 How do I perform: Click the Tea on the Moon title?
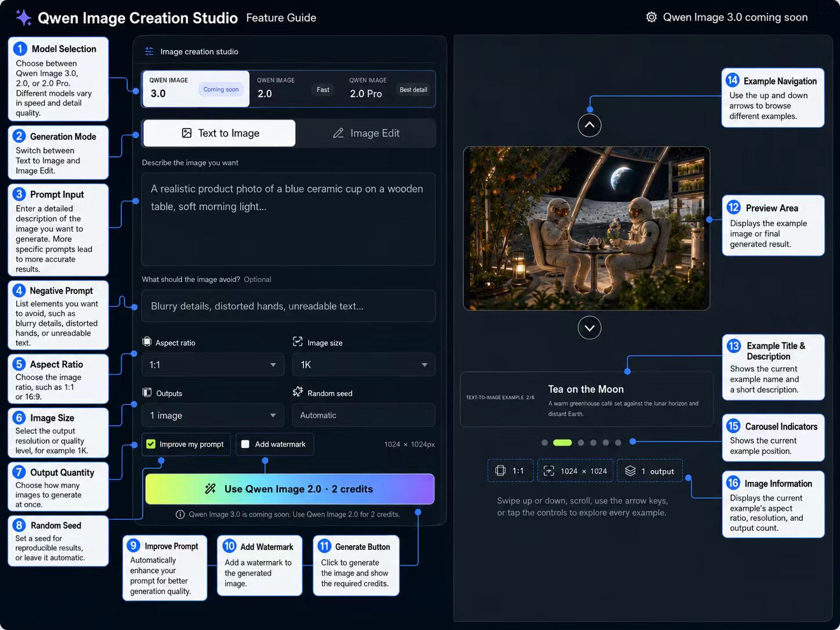click(586, 389)
